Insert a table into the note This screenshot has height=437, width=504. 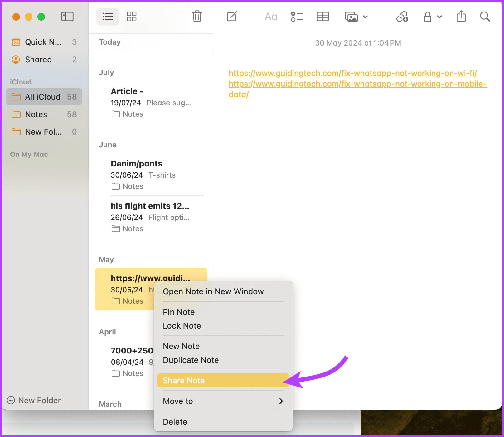322,17
